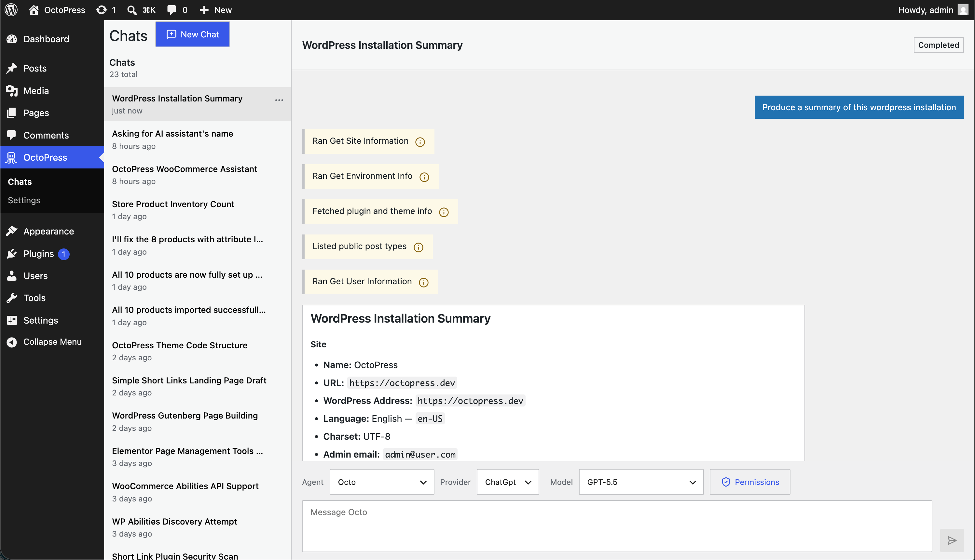Click the Produce a summary user message
Image resolution: width=975 pixels, height=560 pixels.
859,107
